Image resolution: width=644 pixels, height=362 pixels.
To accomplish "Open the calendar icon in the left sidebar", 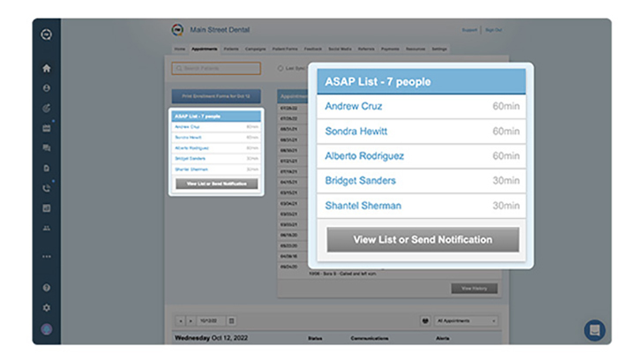I will pos(47,128).
